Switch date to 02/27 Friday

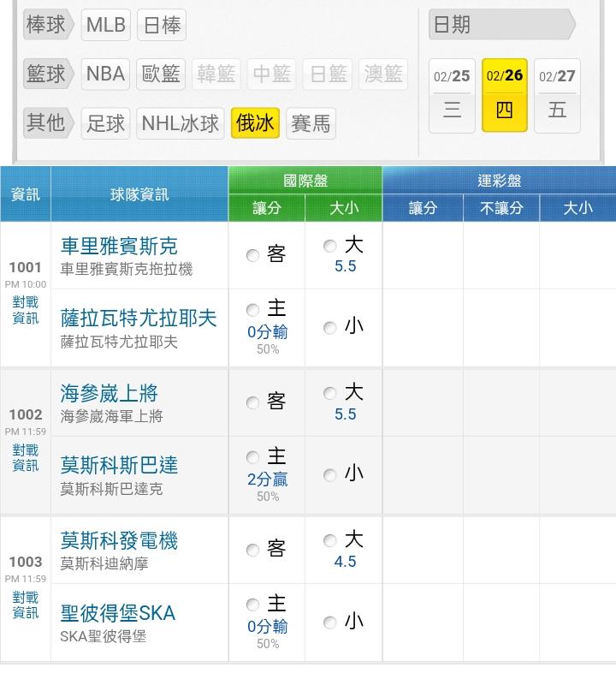point(557,96)
